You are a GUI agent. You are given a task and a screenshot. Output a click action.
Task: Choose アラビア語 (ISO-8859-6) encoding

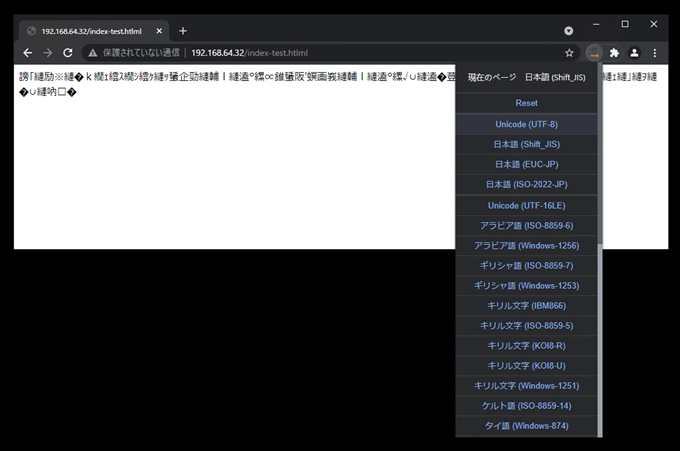pyautogui.click(x=526, y=226)
